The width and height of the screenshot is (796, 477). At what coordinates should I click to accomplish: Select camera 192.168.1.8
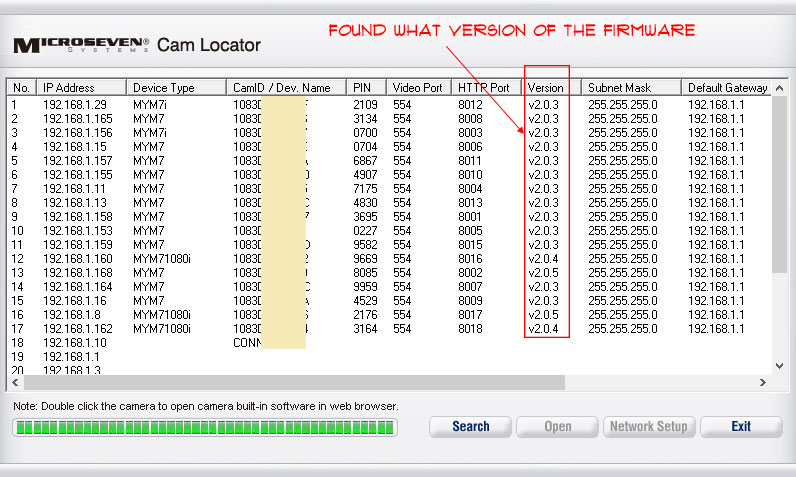click(x=389, y=315)
